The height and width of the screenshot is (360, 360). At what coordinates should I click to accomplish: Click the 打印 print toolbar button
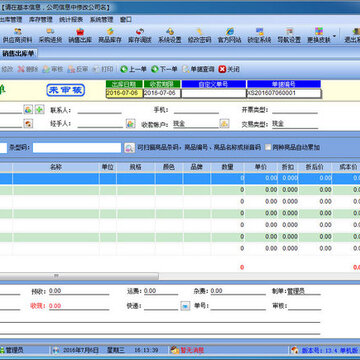click(103, 69)
